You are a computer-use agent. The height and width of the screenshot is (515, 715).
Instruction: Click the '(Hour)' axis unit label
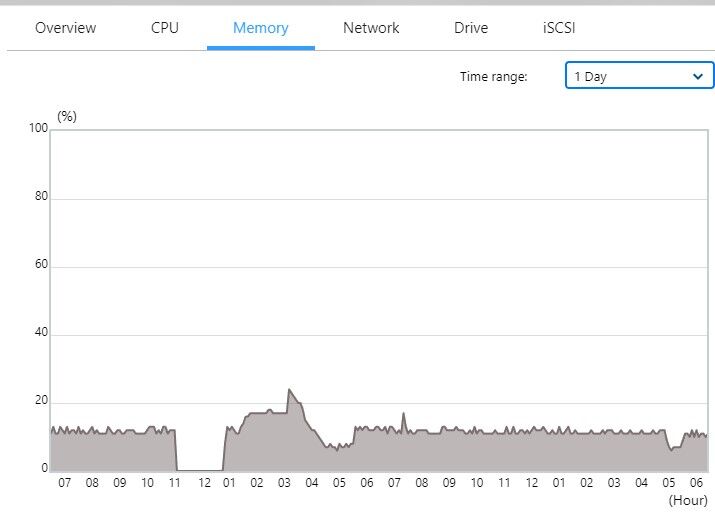tap(688, 500)
